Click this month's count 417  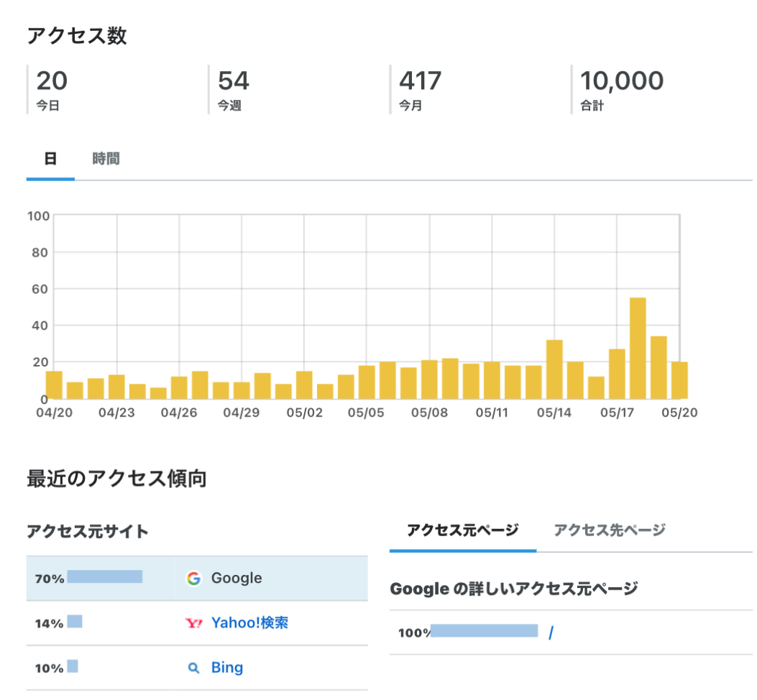(420, 80)
